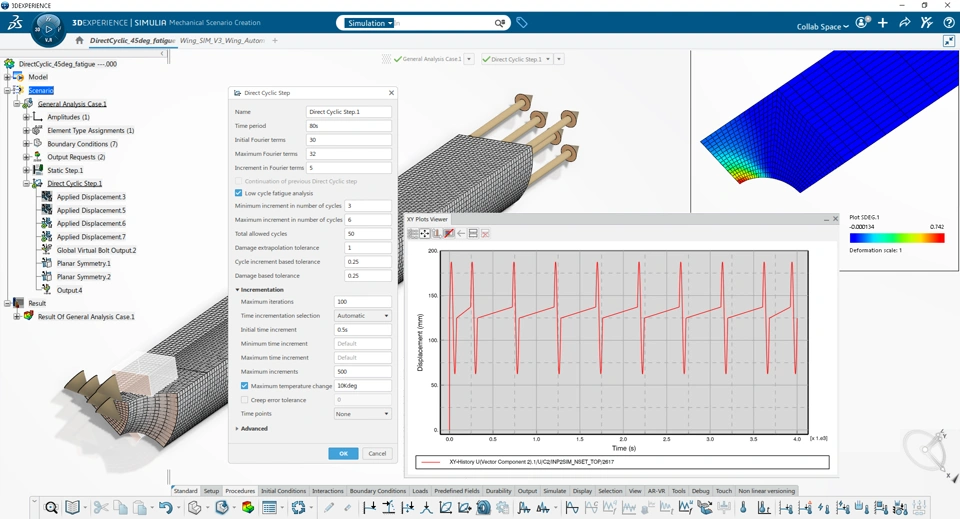The height and width of the screenshot is (519, 960).
Task: Switch to the Interactions toolbar tab
Action: 328,491
